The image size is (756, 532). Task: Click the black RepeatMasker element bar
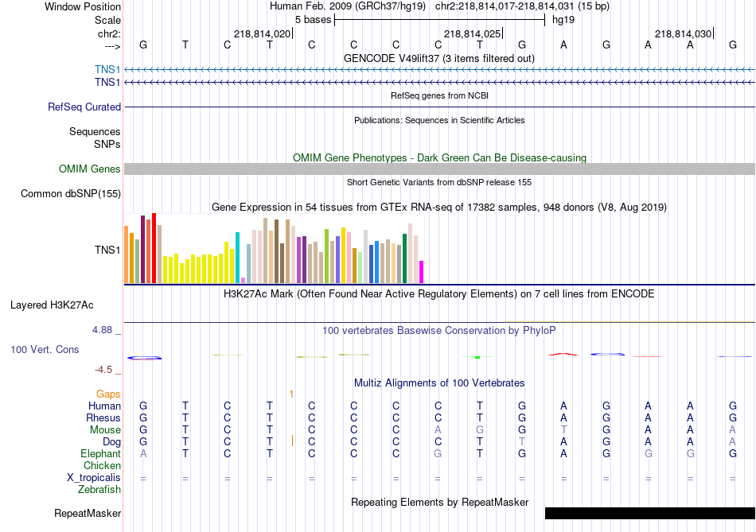[x=650, y=513]
